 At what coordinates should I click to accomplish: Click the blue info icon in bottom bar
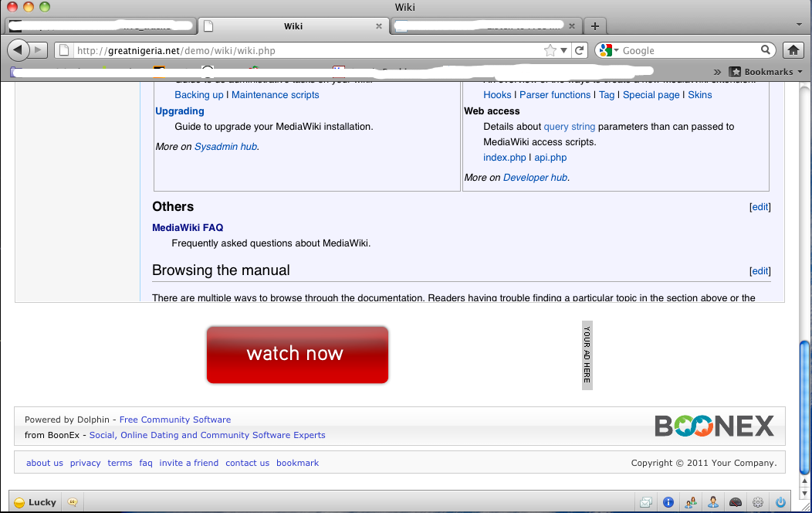(x=668, y=502)
